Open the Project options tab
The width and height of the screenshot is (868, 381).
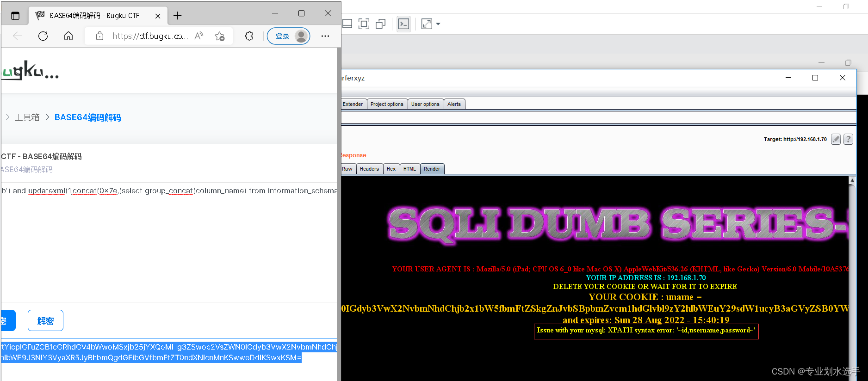point(387,104)
